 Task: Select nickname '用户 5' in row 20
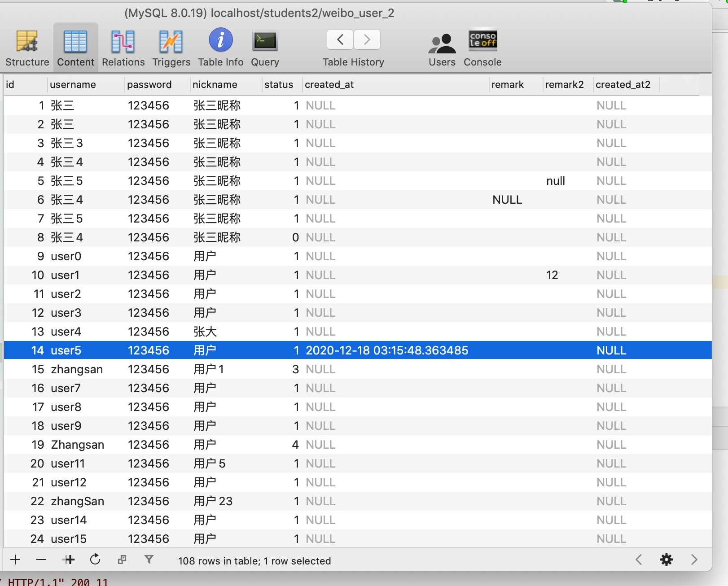click(x=209, y=464)
